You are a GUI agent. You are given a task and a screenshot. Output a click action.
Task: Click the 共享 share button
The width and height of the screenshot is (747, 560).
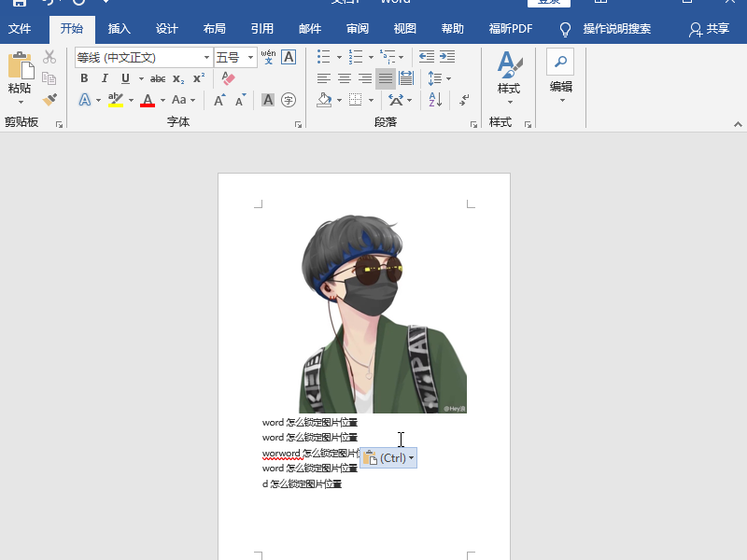709,29
